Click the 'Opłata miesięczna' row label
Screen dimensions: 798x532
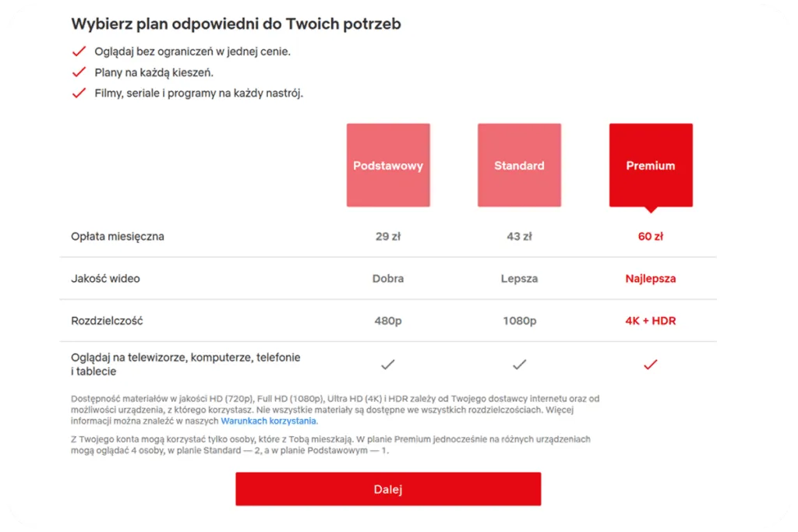point(117,236)
